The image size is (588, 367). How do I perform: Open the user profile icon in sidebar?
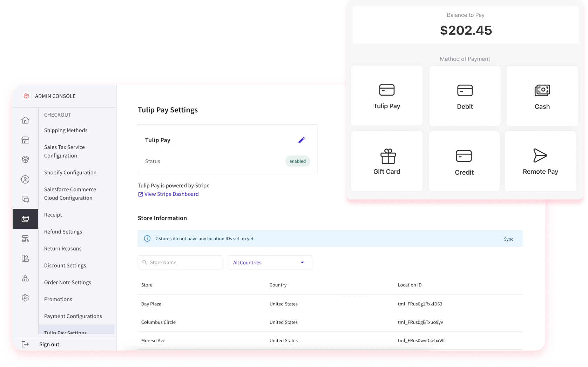tap(25, 179)
